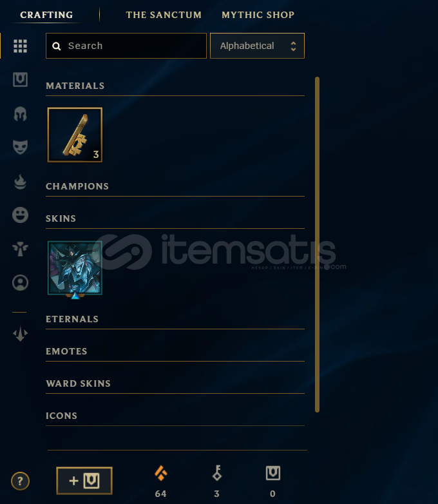Filter loot by skins mask icon

[20, 147]
